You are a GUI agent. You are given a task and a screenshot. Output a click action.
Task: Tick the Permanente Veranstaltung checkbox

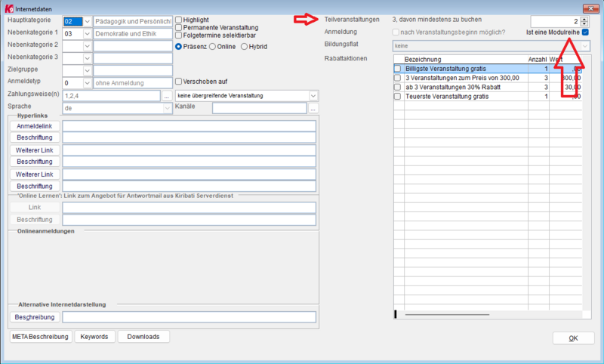click(178, 27)
